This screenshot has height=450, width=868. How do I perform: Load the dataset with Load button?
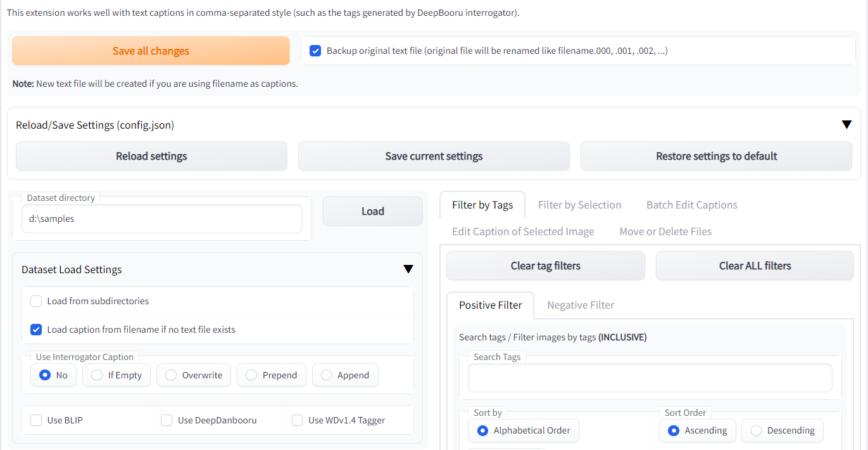372,211
